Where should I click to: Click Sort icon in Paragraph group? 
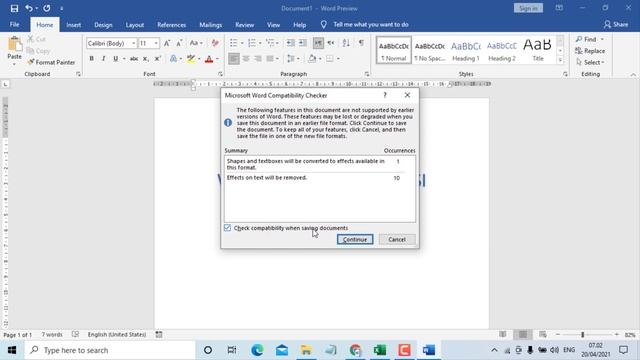point(346,43)
